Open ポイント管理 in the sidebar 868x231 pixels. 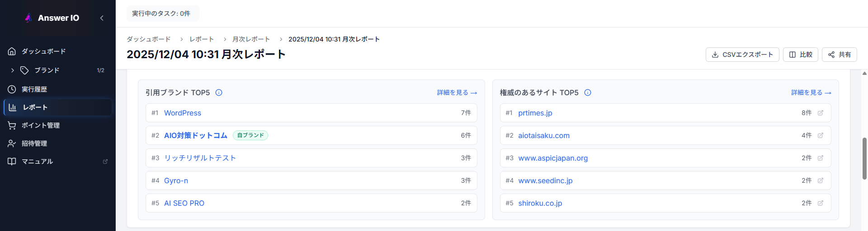[41, 125]
